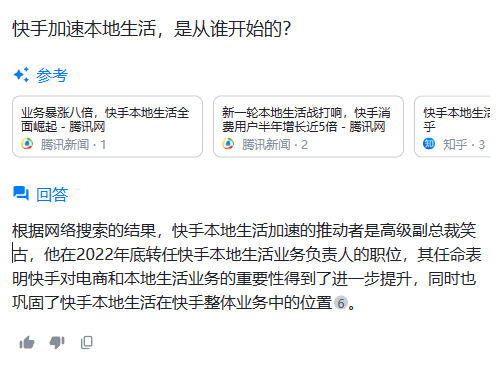Image resolution: width=500 pixels, height=376 pixels.
Task: Click the Tencent News logo on second card
Action: [x=228, y=144]
